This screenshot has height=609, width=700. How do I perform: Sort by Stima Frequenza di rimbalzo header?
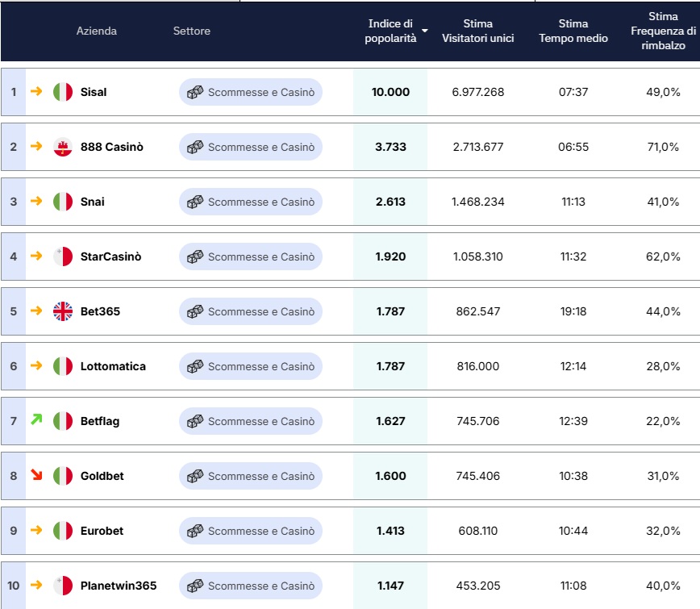pyautogui.click(x=663, y=31)
